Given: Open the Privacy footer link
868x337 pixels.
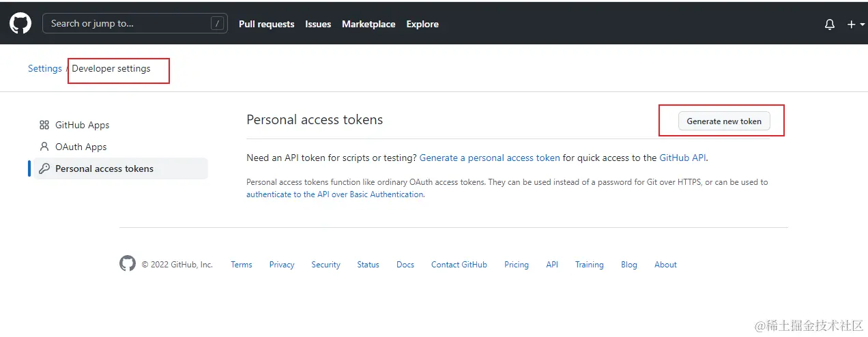Looking at the screenshot, I should pyautogui.click(x=282, y=265).
